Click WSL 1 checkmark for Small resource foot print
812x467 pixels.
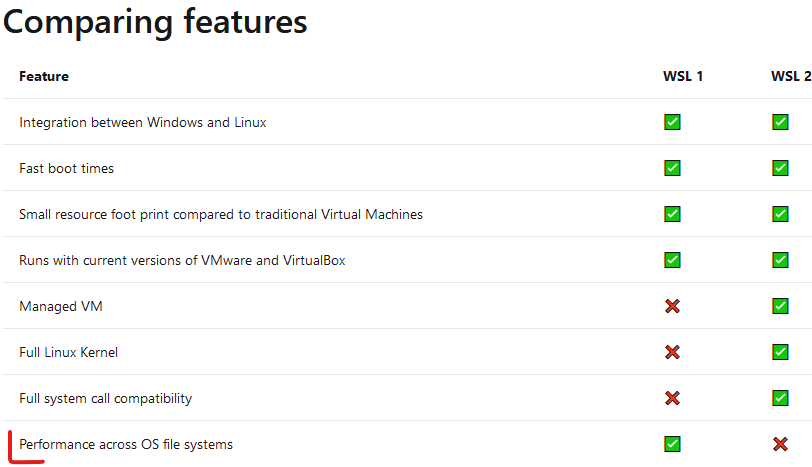pos(672,214)
